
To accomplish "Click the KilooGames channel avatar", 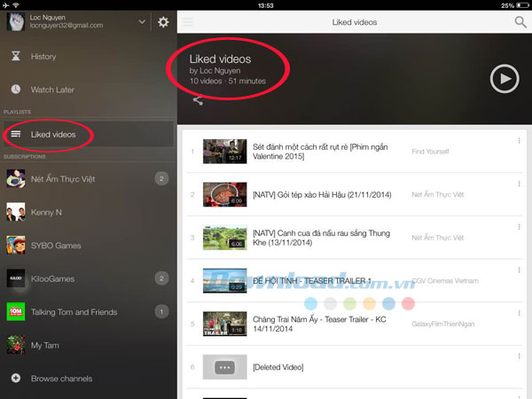I will (16, 278).
